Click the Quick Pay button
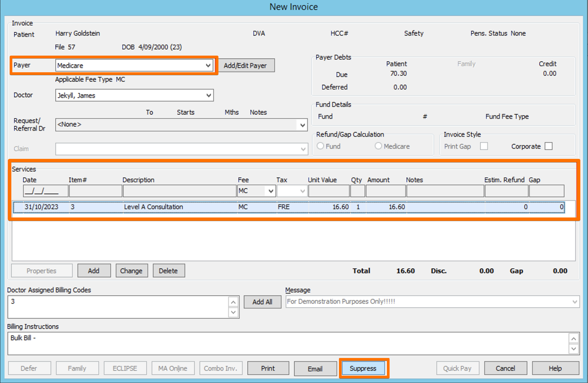The image size is (588, 383). [x=457, y=368]
